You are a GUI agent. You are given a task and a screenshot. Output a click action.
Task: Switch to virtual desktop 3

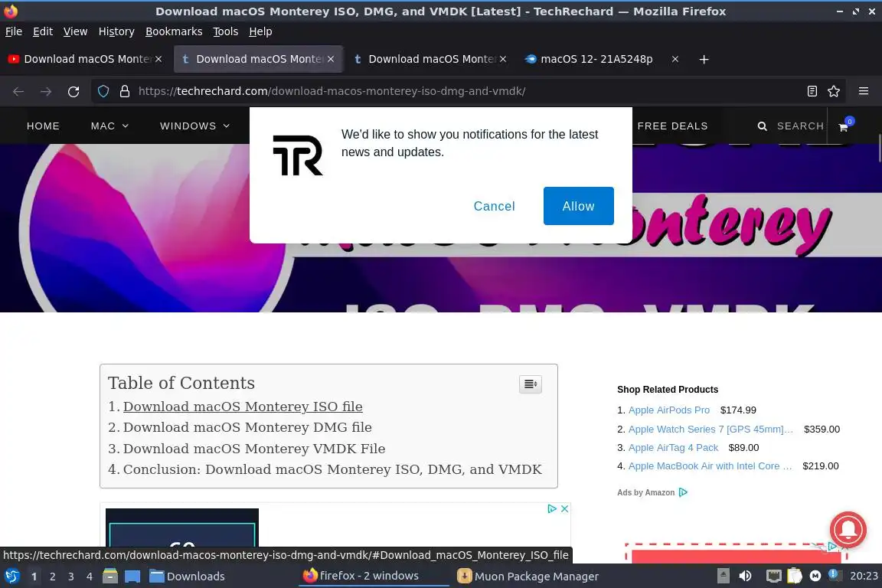pyautogui.click(x=71, y=577)
